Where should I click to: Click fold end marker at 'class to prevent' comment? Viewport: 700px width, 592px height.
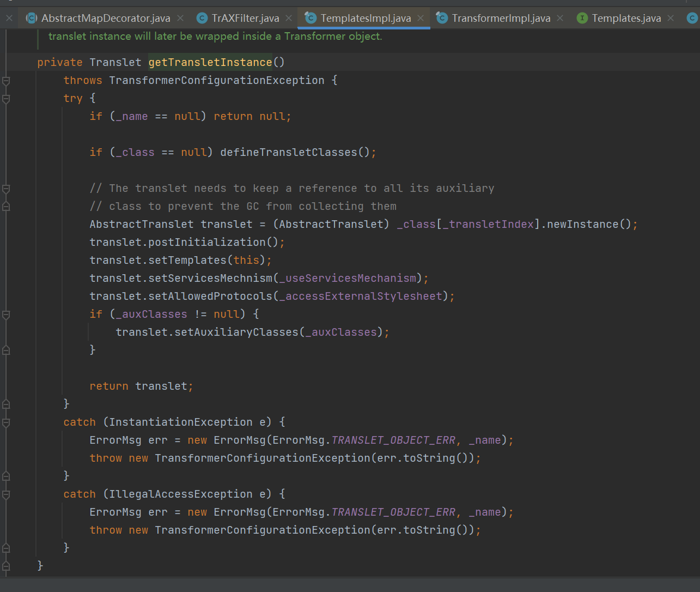coord(6,206)
